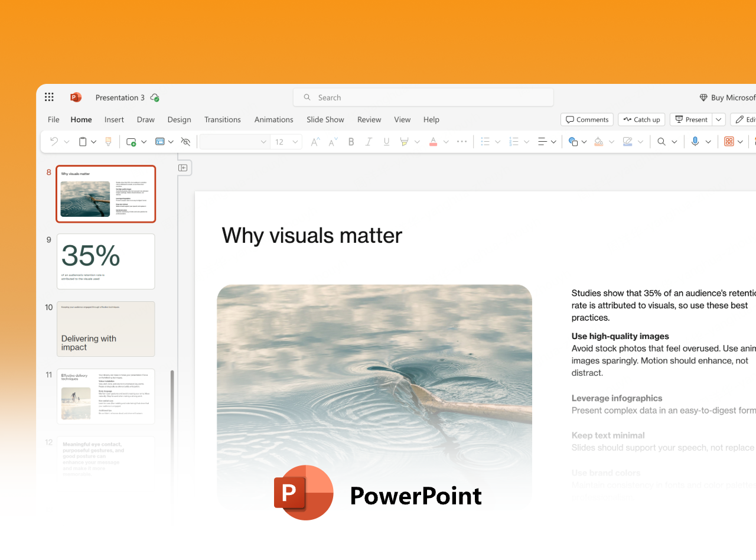The width and height of the screenshot is (756, 560).
Task: Open the Design tab
Action: pos(180,119)
